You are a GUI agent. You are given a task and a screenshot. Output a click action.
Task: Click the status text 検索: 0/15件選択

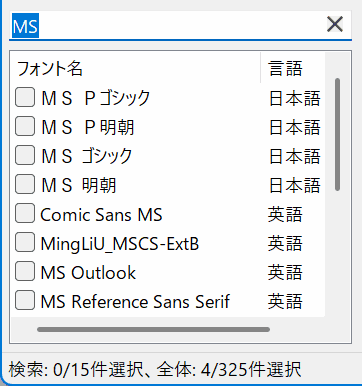pos(76,370)
